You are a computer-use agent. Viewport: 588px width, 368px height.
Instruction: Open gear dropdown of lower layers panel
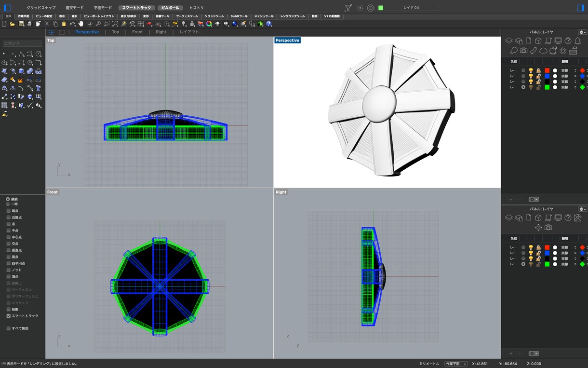pos(582,209)
